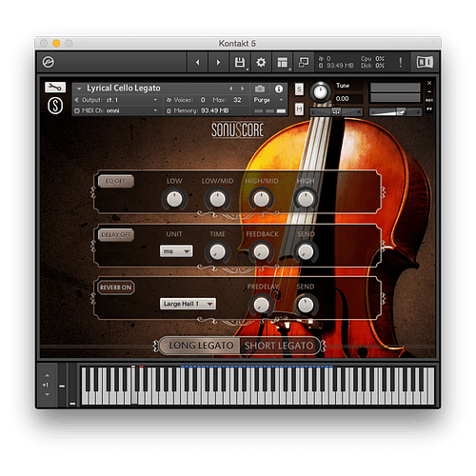
Task: Switch to LONG LEGATO mode
Action: 201,346
